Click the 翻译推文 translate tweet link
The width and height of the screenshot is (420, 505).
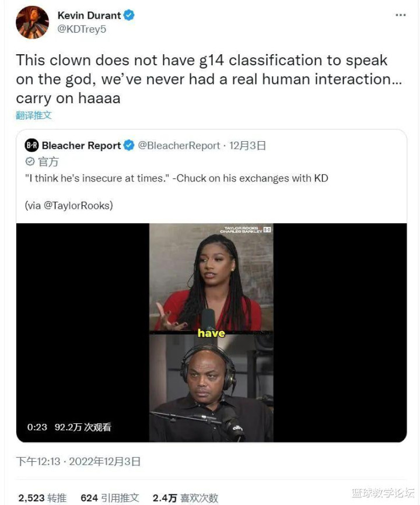(34, 115)
